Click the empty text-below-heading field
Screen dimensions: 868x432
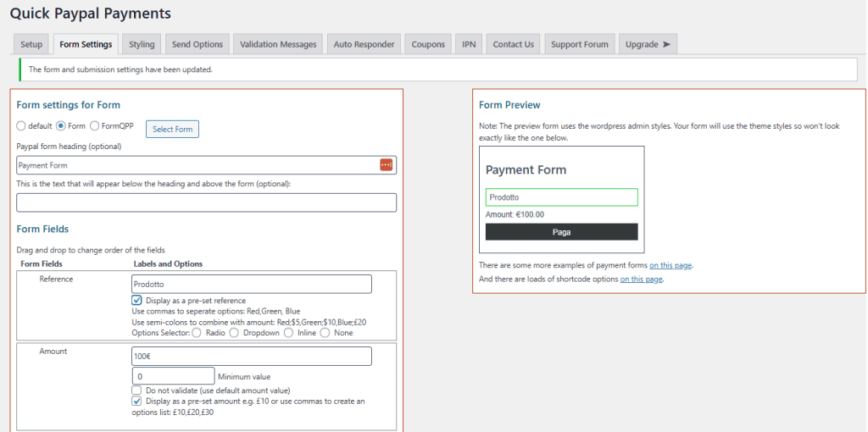click(207, 202)
